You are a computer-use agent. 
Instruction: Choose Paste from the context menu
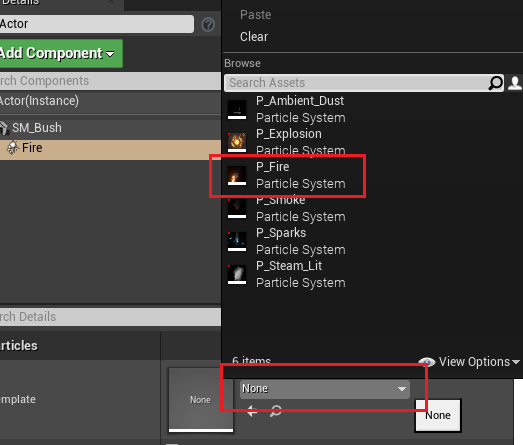255,15
